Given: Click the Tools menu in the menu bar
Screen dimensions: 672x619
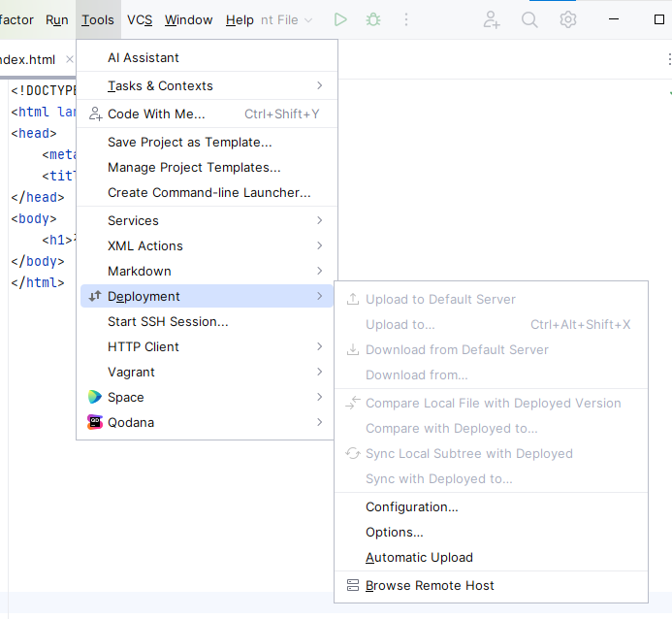Looking at the screenshot, I should point(98,19).
